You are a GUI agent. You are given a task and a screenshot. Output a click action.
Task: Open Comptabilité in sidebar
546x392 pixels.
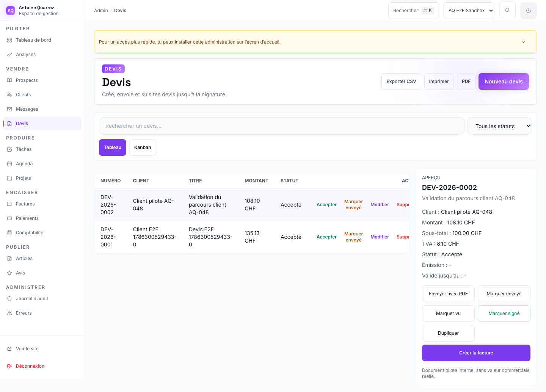(x=42, y=233)
